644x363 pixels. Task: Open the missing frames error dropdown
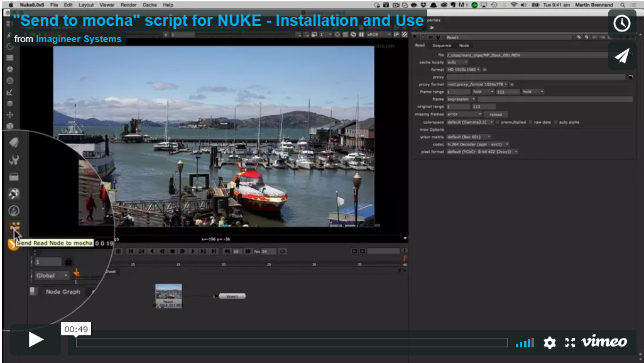pos(464,114)
